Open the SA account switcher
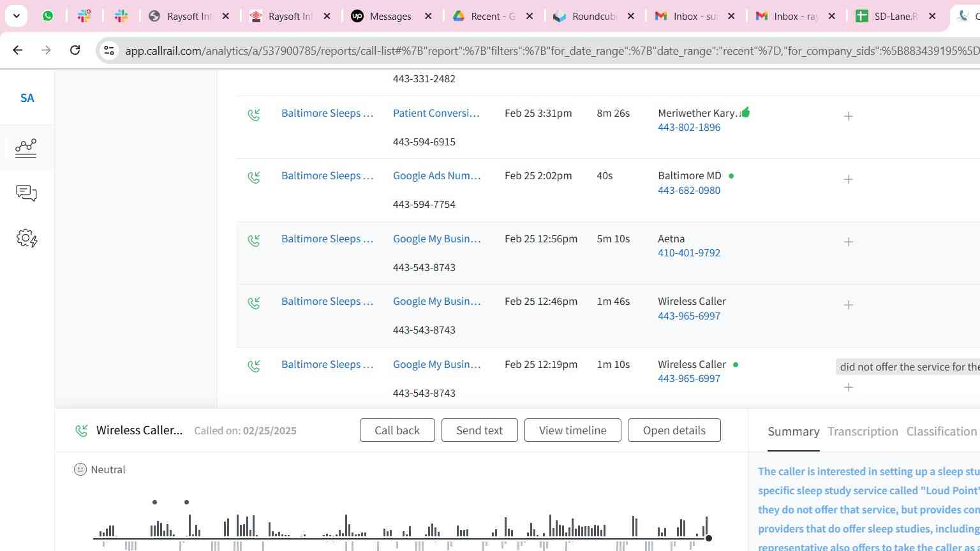The image size is (980, 551). click(x=27, y=98)
